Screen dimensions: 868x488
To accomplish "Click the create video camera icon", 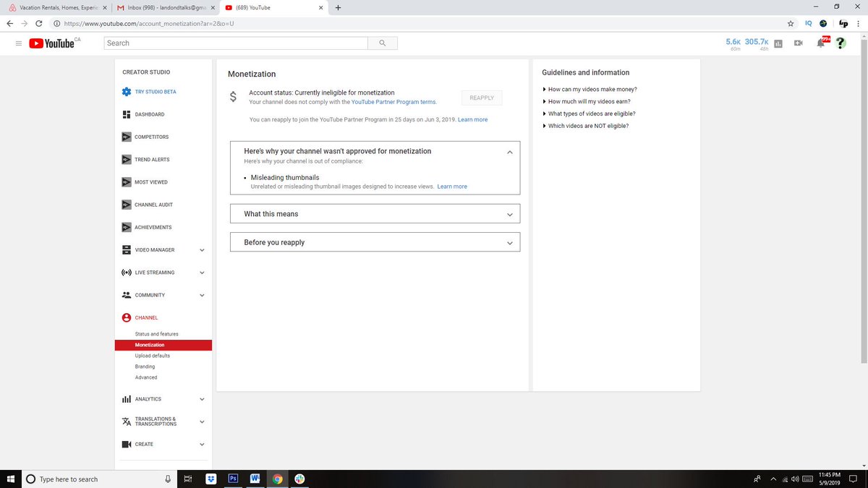I will (799, 43).
